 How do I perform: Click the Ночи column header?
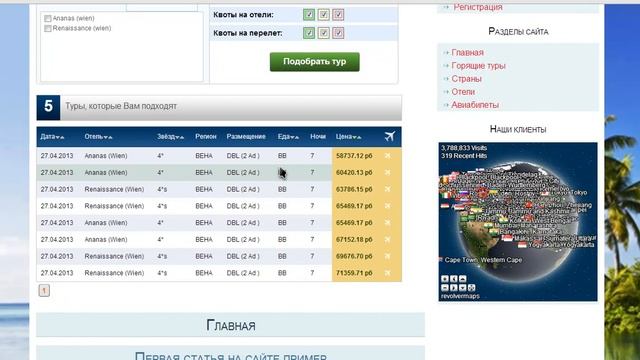click(x=318, y=137)
